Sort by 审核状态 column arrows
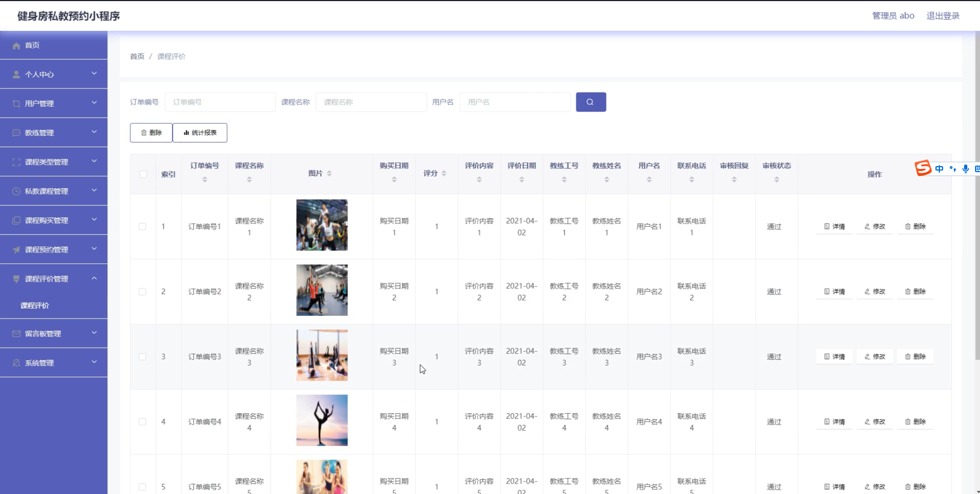The image size is (980, 494). (777, 179)
